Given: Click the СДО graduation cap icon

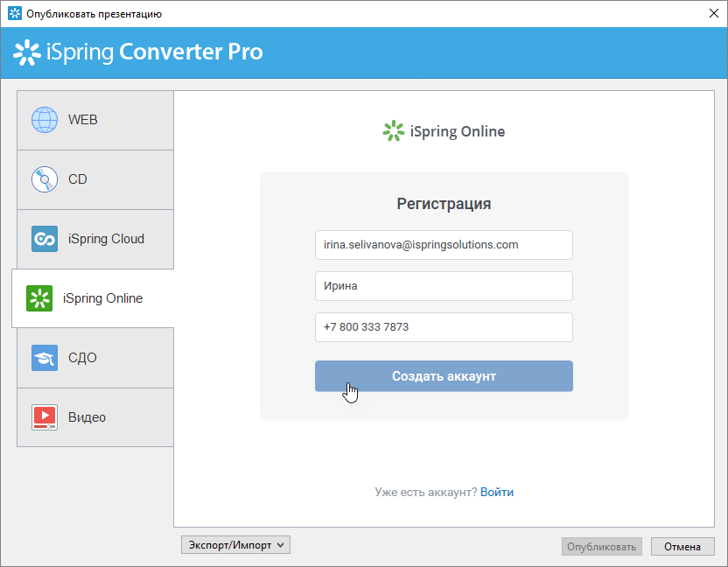Looking at the screenshot, I should click(x=45, y=358).
